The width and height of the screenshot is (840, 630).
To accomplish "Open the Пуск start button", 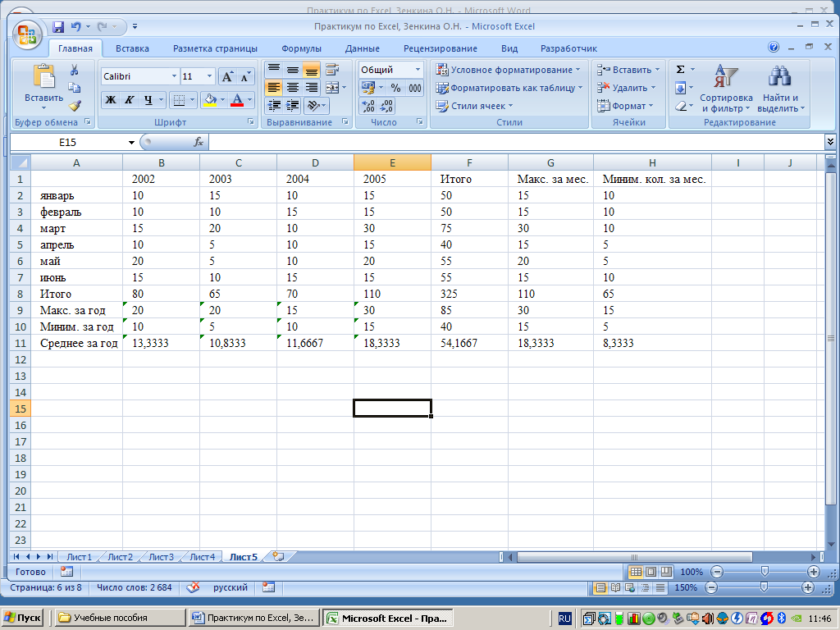I will tap(22, 618).
